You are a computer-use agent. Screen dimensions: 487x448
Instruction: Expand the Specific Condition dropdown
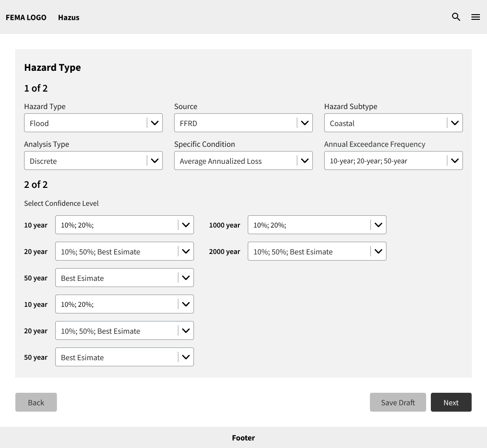243,161
